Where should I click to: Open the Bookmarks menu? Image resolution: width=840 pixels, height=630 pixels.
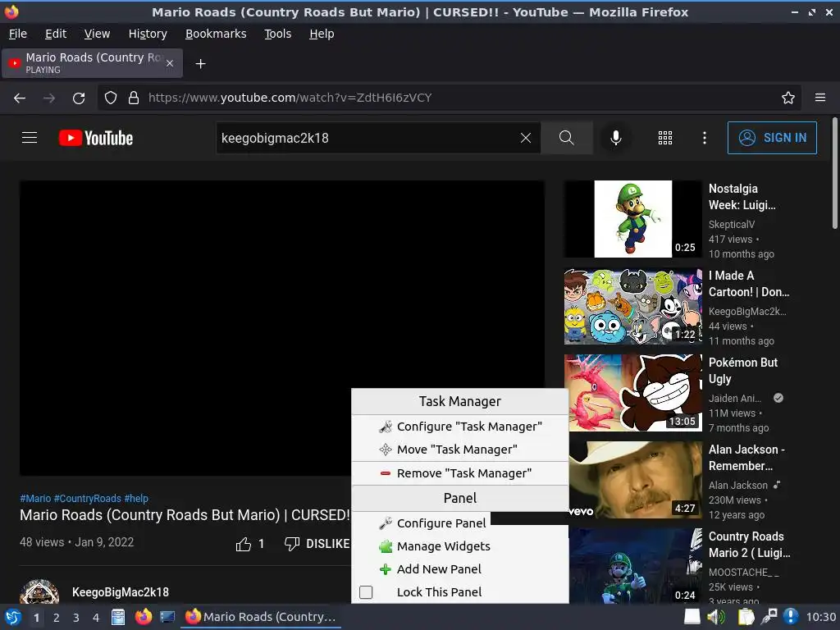[216, 34]
